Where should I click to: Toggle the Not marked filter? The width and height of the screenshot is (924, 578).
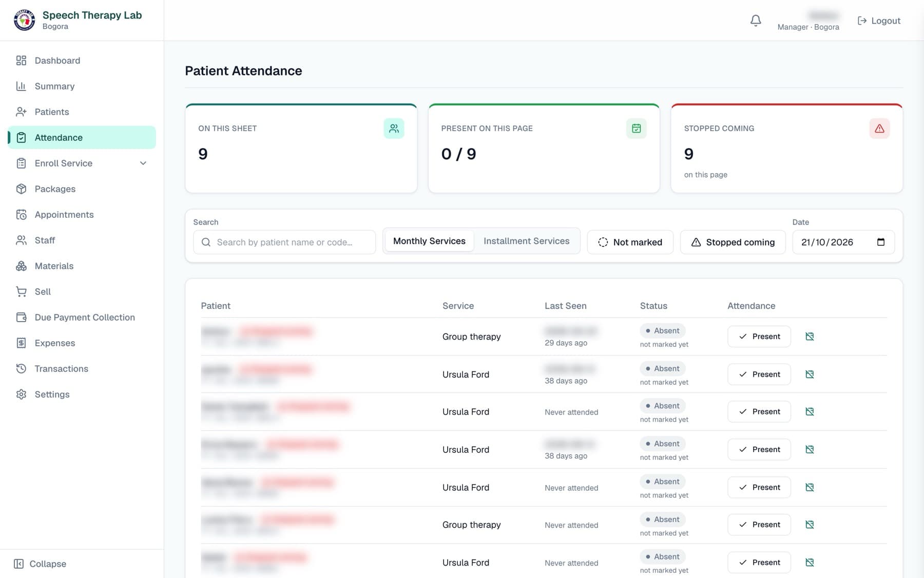pyautogui.click(x=630, y=242)
